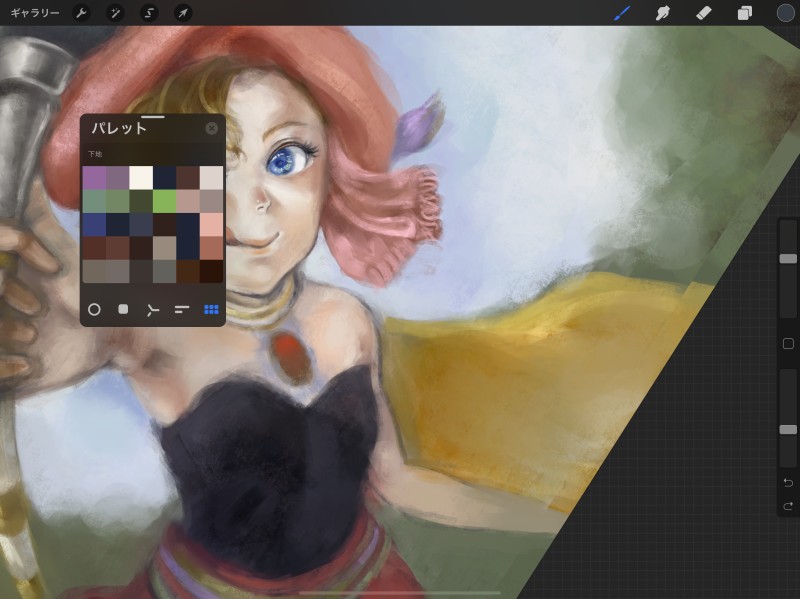Close the パレット floating panel
This screenshot has width=800, height=599.
click(x=211, y=128)
